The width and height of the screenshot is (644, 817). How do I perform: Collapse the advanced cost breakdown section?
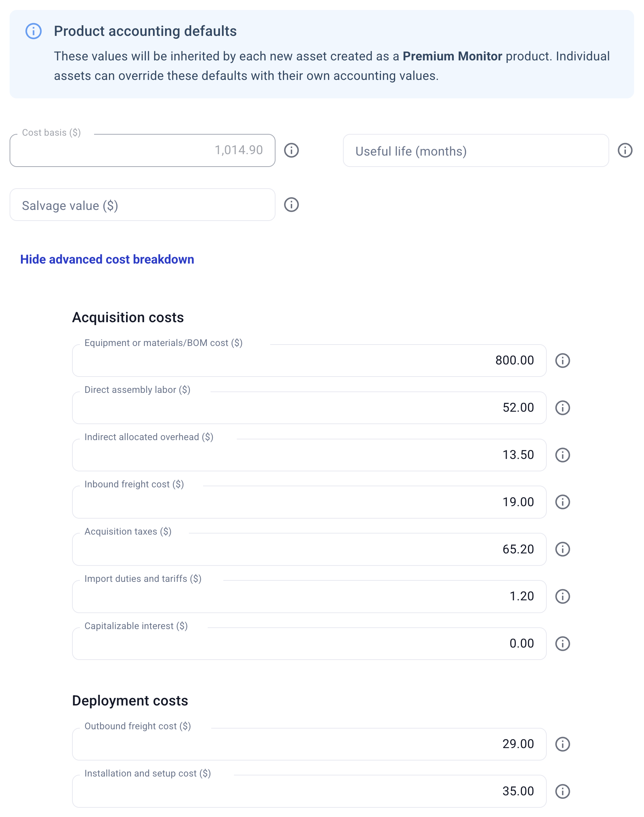pos(107,260)
